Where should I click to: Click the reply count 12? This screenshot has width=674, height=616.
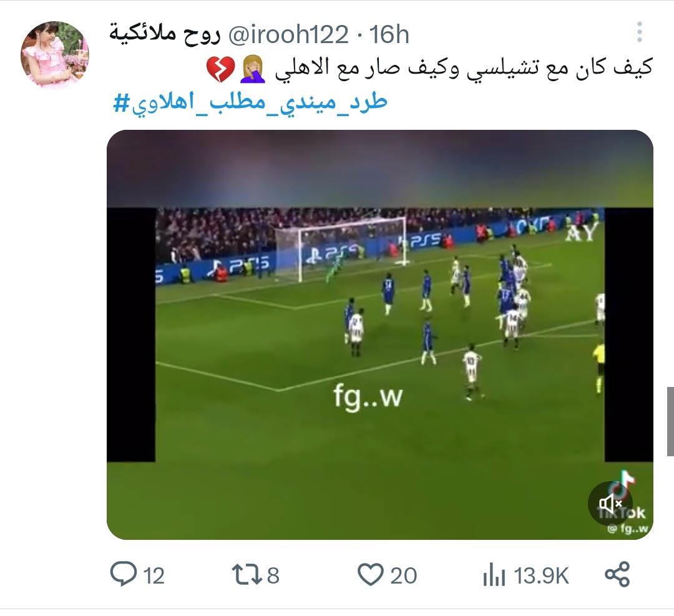click(x=154, y=575)
